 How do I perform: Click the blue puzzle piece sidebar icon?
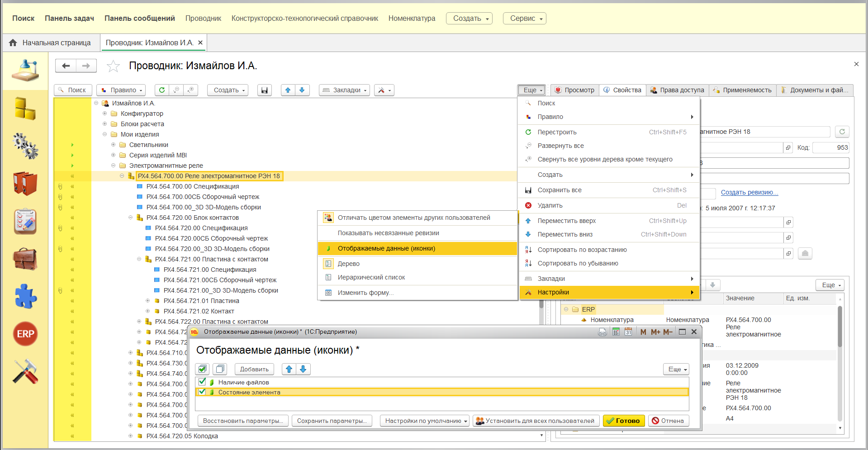tap(25, 296)
